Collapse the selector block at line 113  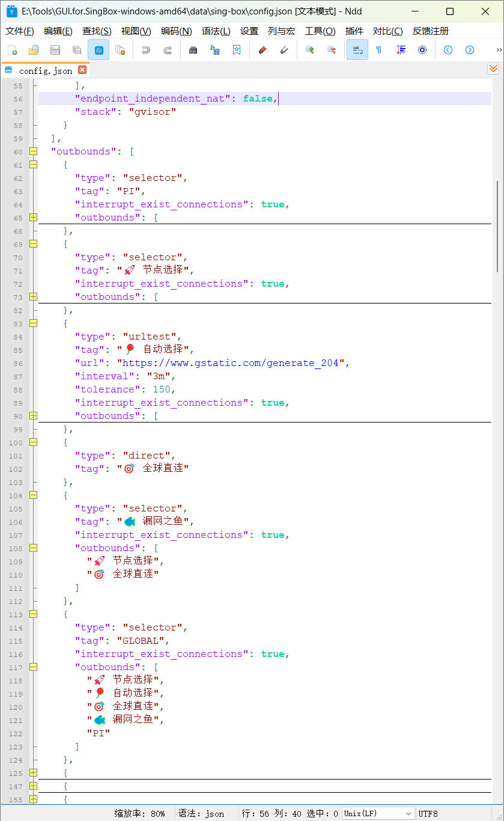click(x=33, y=614)
